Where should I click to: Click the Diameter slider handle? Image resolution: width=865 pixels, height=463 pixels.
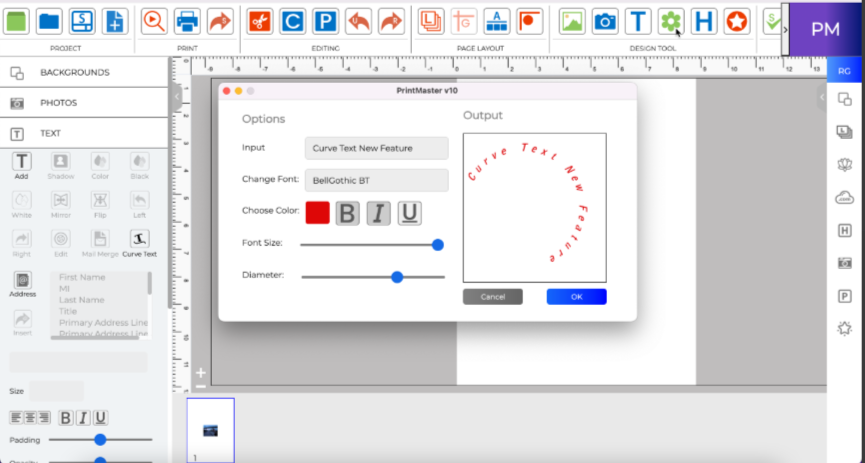click(397, 277)
